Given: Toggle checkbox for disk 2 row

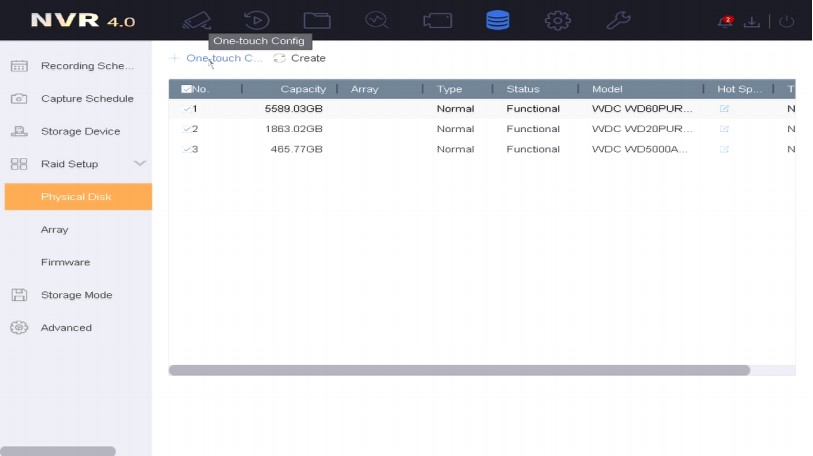Looking at the screenshot, I should pyautogui.click(x=187, y=129).
